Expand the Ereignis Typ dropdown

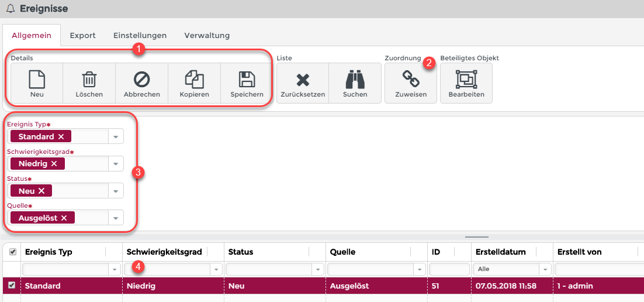point(115,137)
